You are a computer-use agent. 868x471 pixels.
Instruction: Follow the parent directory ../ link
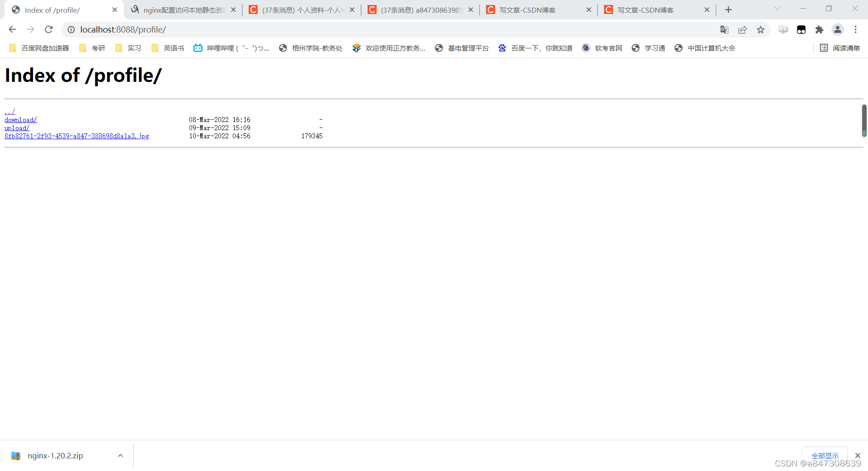[10, 112]
